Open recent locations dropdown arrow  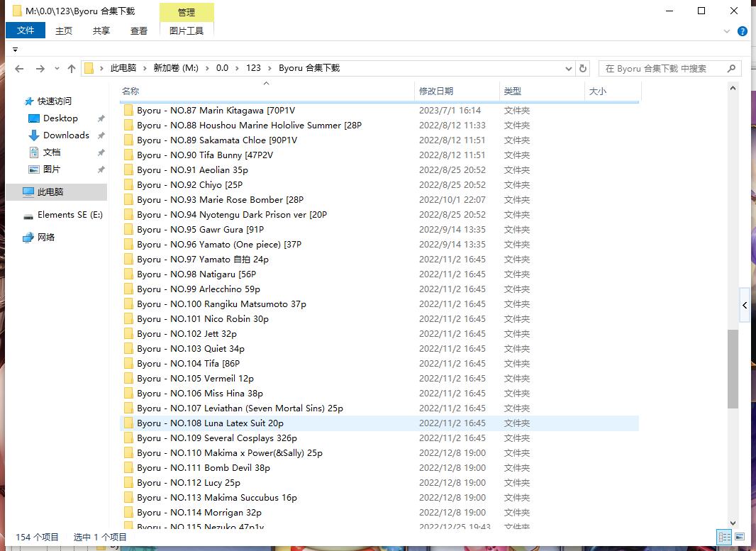[57, 69]
